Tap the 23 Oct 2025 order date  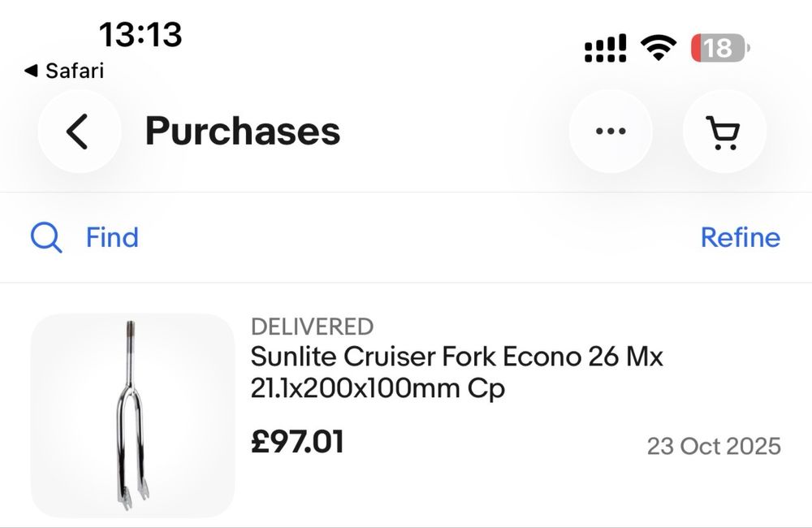click(x=714, y=446)
